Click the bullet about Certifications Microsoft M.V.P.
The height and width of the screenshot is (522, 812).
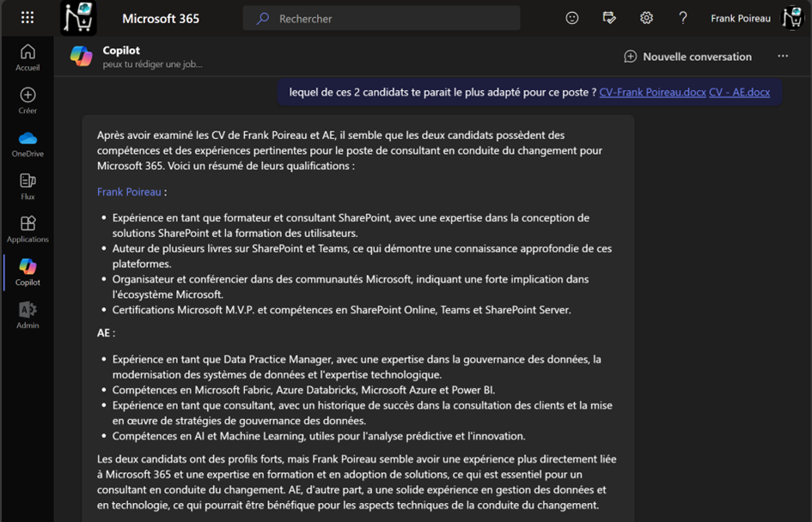(341, 310)
